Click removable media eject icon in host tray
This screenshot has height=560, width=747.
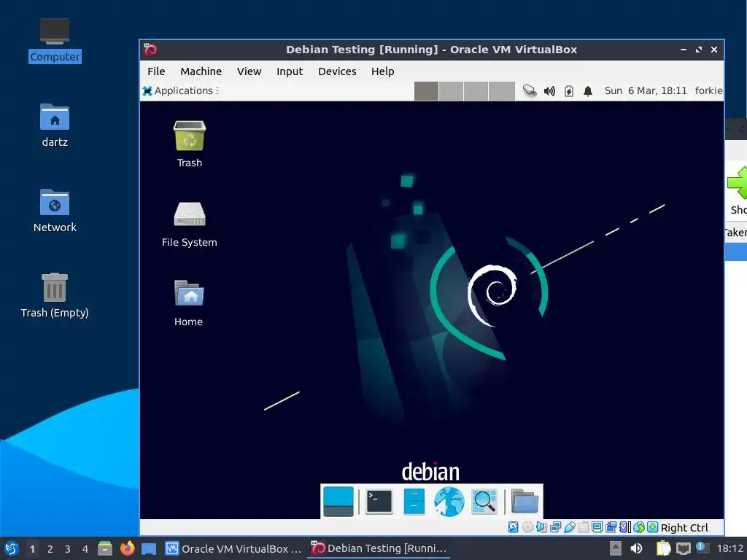point(616,548)
